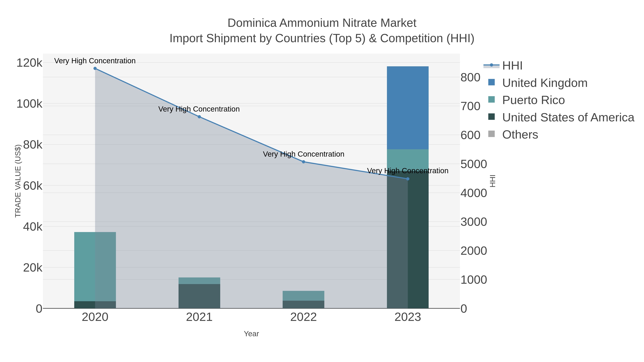Click the 4000 HHI axis tick

click(x=474, y=193)
